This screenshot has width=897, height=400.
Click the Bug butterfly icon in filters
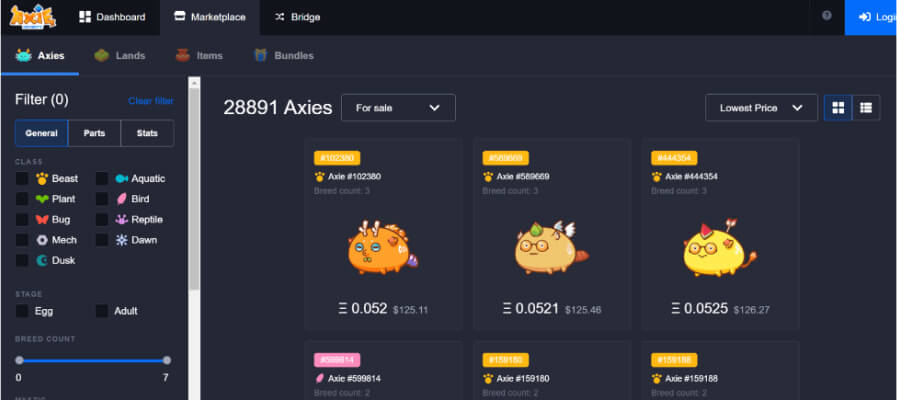(x=41, y=220)
